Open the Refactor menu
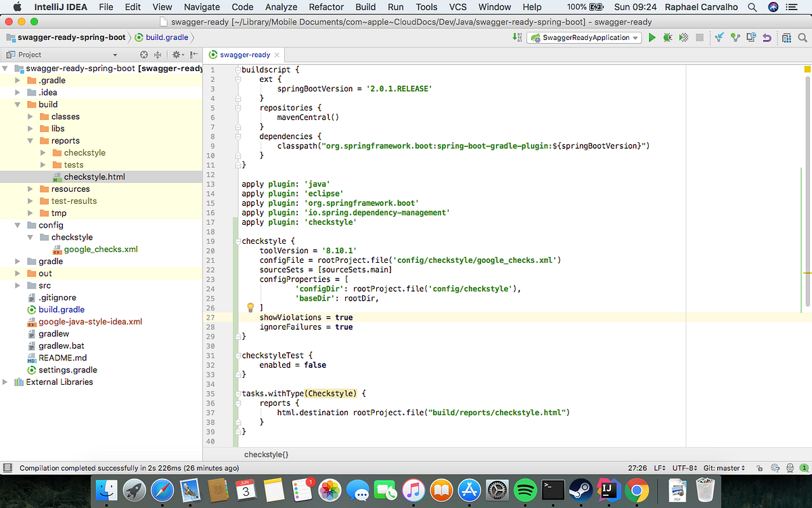 click(325, 7)
